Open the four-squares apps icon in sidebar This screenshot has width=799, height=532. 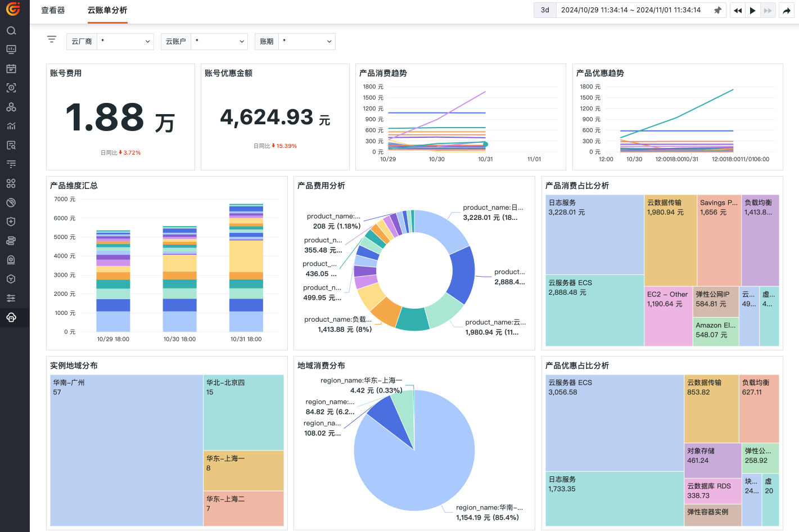tap(11, 183)
